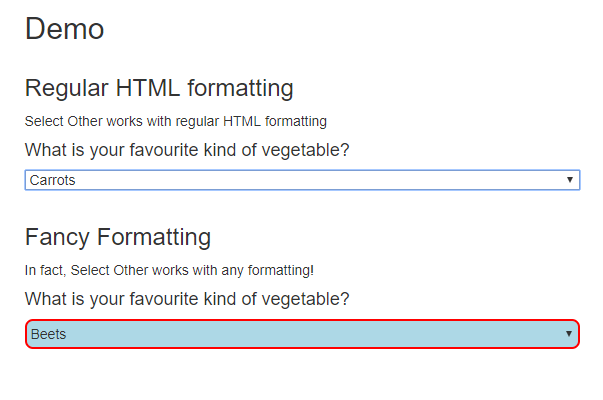Screen dimensions: 603x400
Task: Click the first favourite vegetable question label
Action: tap(187, 150)
